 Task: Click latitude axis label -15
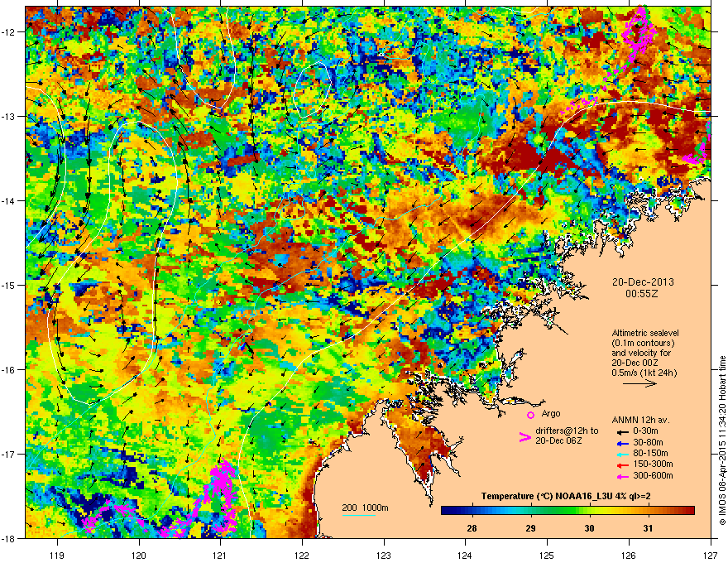9,285
